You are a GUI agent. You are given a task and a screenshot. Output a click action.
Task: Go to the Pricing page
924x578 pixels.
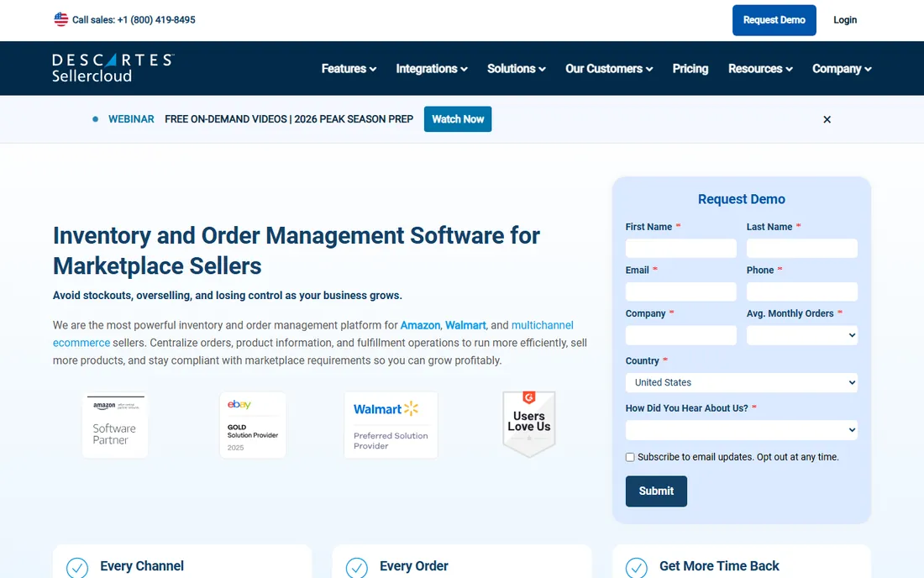click(690, 69)
